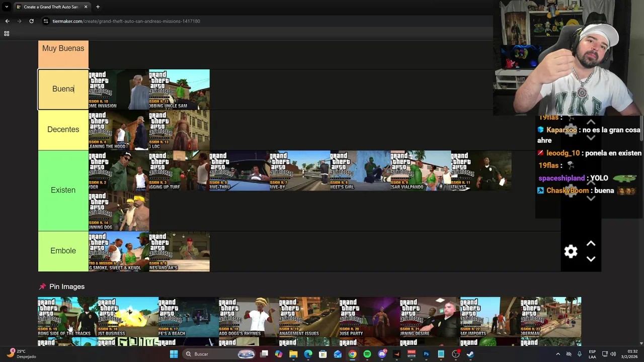Show hidden system tray icons chevron
Screen dimensions: 644x362
557,354
